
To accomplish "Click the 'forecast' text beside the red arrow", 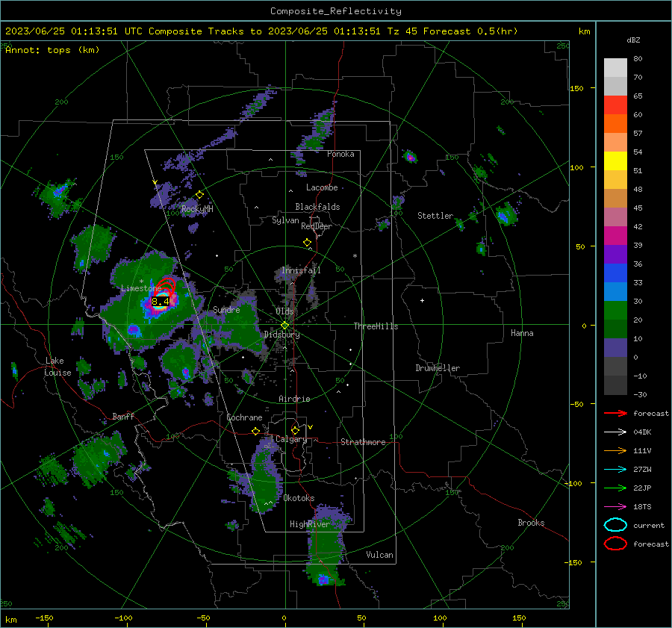I will 651,413.
